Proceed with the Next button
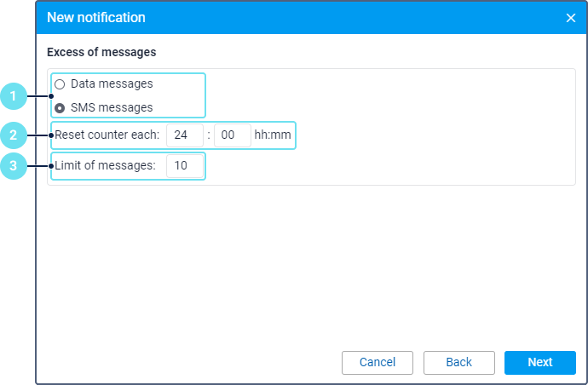Screen dimensions: 588x385 coord(539,362)
